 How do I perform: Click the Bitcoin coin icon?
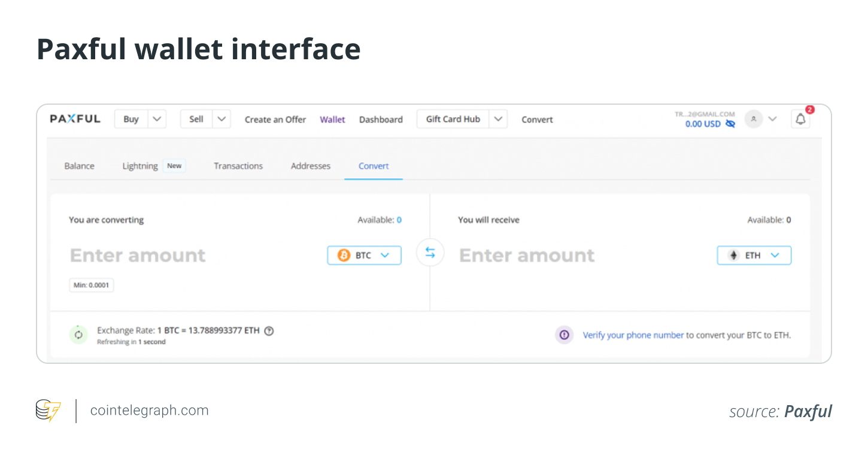pyautogui.click(x=344, y=256)
